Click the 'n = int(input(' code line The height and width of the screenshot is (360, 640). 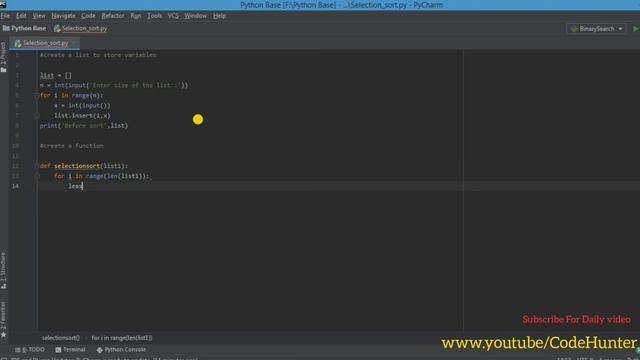114,85
